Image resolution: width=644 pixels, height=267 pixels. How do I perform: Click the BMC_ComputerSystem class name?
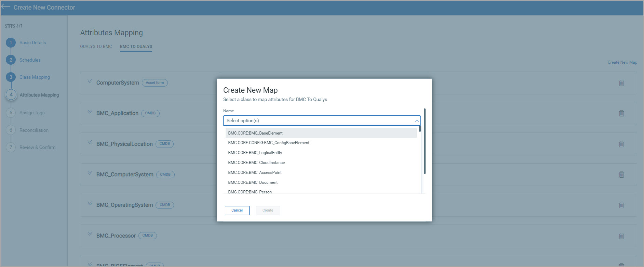pyautogui.click(x=125, y=175)
